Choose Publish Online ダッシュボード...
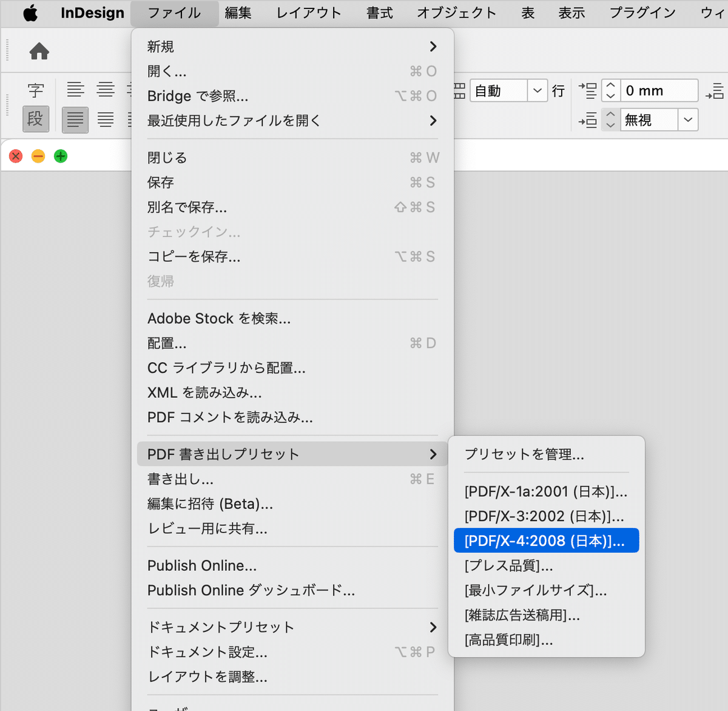 292,590
